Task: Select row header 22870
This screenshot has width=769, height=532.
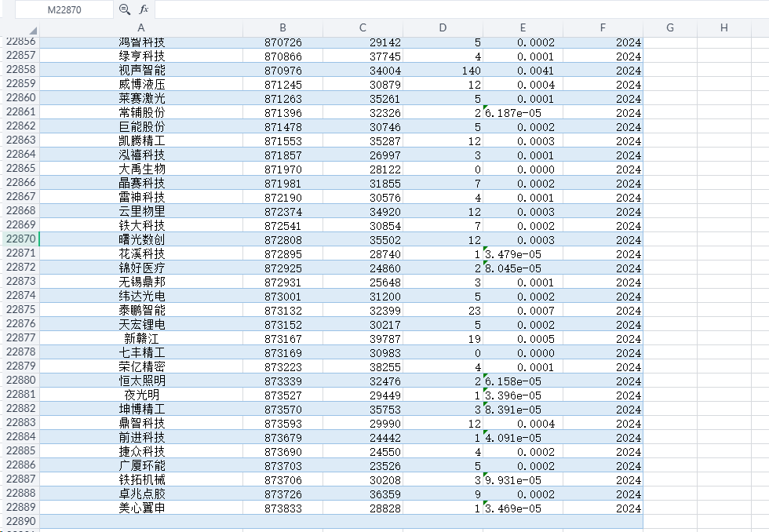Action: tap(20, 239)
